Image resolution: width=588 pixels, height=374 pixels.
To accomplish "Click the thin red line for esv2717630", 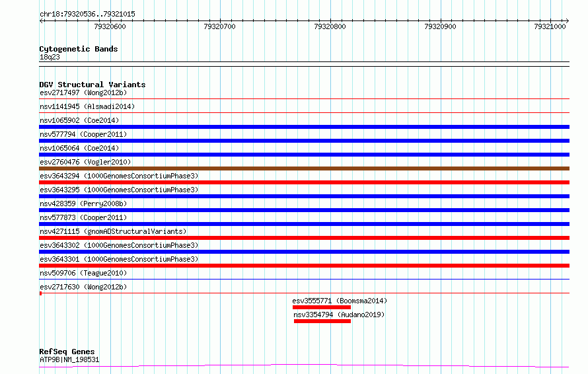I will click(304, 293).
